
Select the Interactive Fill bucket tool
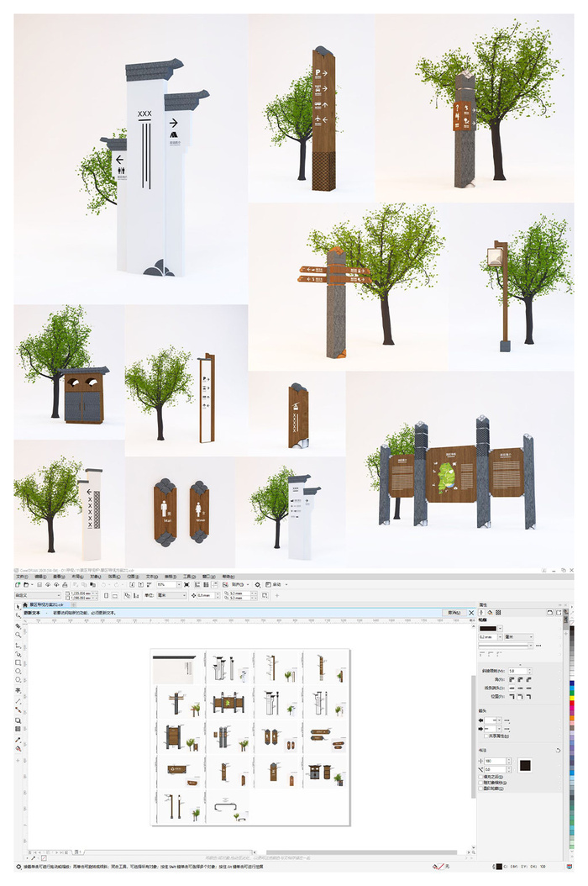pyautogui.click(x=18, y=747)
